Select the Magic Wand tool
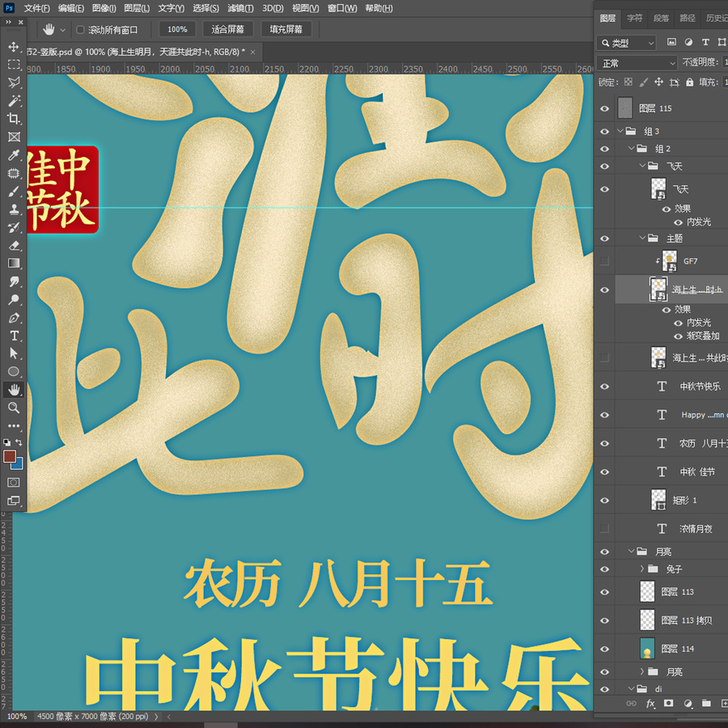Image resolution: width=728 pixels, height=728 pixels. point(14,101)
